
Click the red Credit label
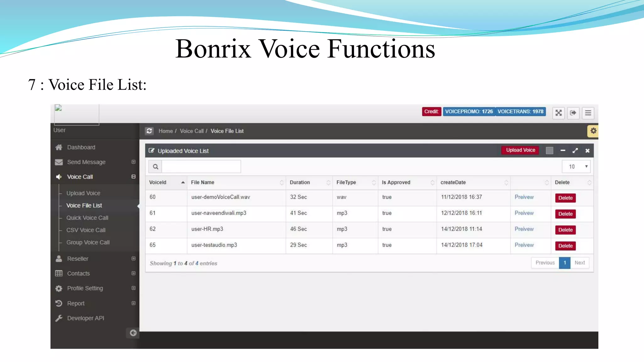pyautogui.click(x=431, y=112)
